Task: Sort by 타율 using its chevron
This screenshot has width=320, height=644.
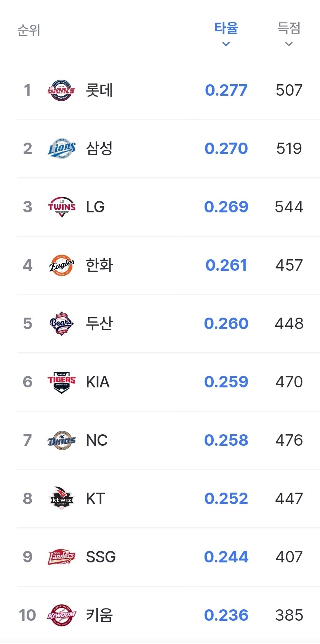Action: (226, 44)
